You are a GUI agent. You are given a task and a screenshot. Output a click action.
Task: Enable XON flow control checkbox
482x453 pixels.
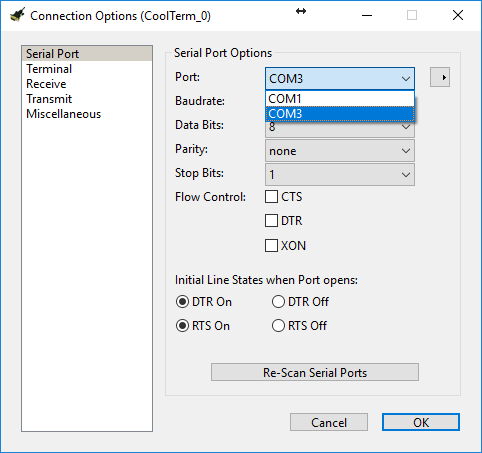pos(271,246)
